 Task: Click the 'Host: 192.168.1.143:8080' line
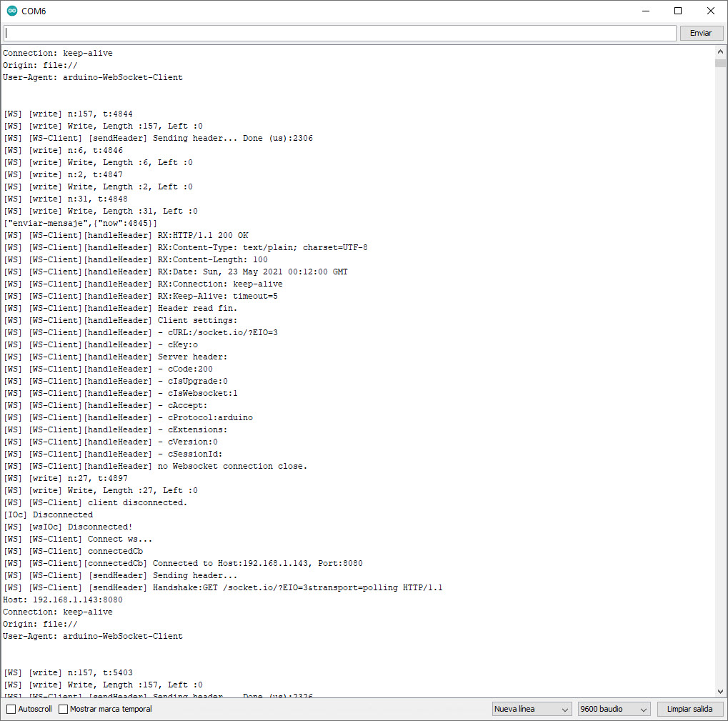tap(63, 600)
